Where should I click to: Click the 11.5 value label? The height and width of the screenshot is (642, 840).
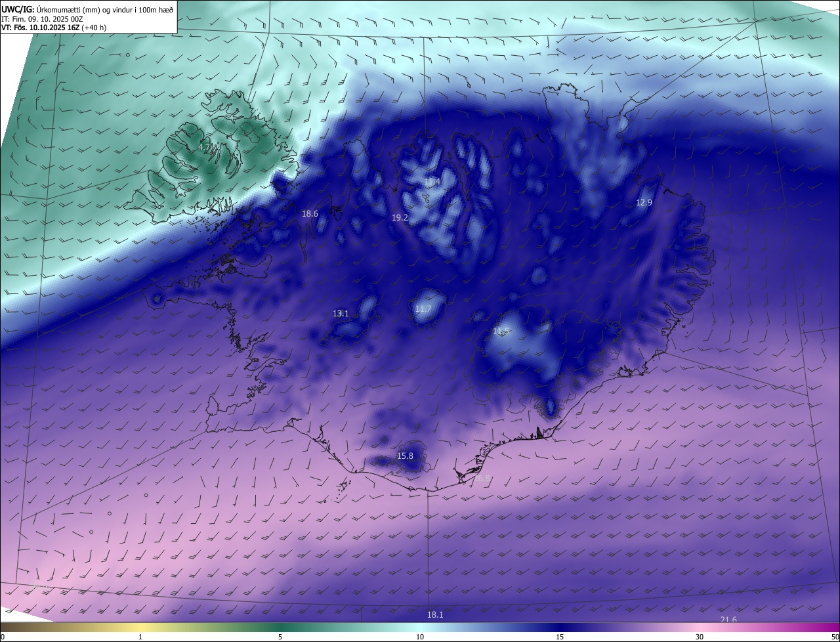tap(501, 332)
